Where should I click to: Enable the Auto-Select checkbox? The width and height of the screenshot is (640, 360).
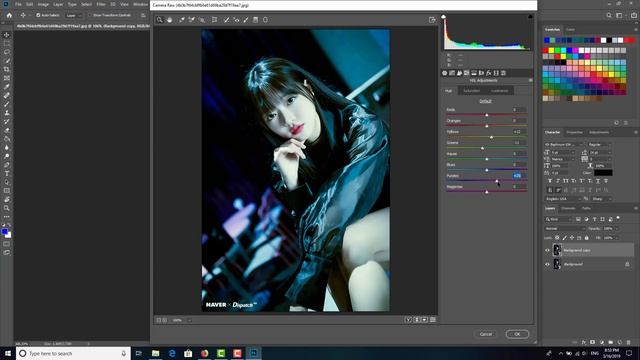click(38, 15)
